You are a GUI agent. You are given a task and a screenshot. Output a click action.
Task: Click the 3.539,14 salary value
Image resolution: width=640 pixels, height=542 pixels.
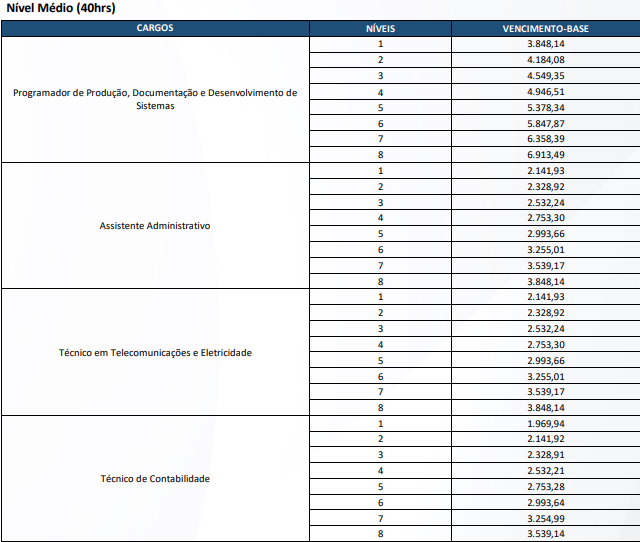click(x=546, y=534)
